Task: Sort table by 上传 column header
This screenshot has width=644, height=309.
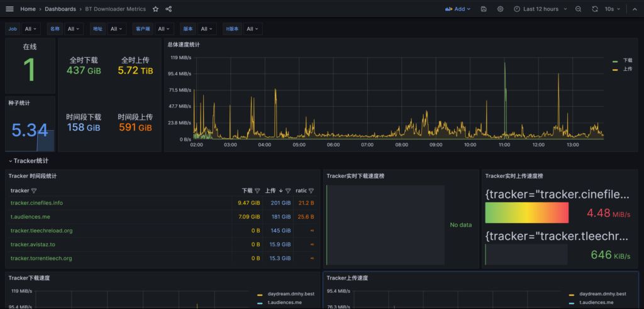Action: [270, 191]
